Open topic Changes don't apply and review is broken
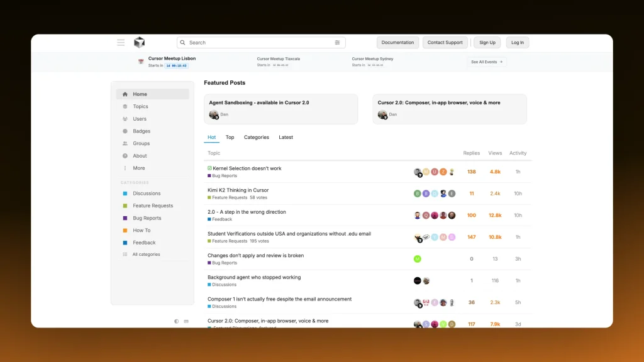Image resolution: width=644 pixels, height=362 pixels. click(x=255, y=255)
